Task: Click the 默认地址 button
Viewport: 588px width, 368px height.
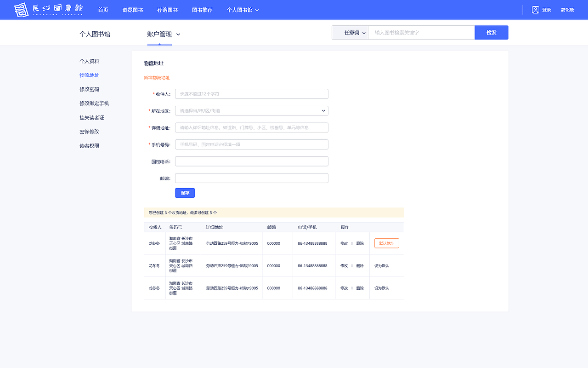Action: pos(387,243)
